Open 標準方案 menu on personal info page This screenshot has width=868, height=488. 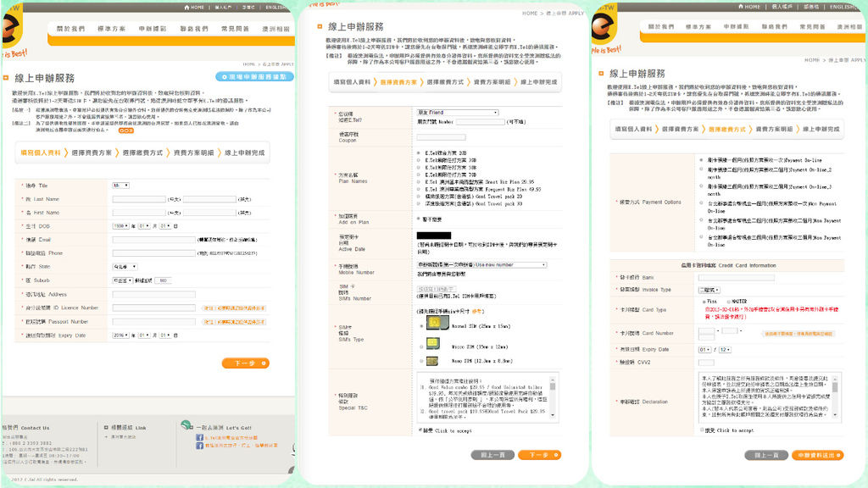(x=111, y=29)
